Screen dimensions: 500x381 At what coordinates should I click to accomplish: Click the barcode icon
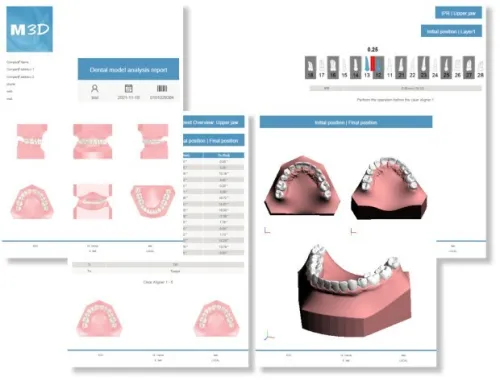point(162,88)
